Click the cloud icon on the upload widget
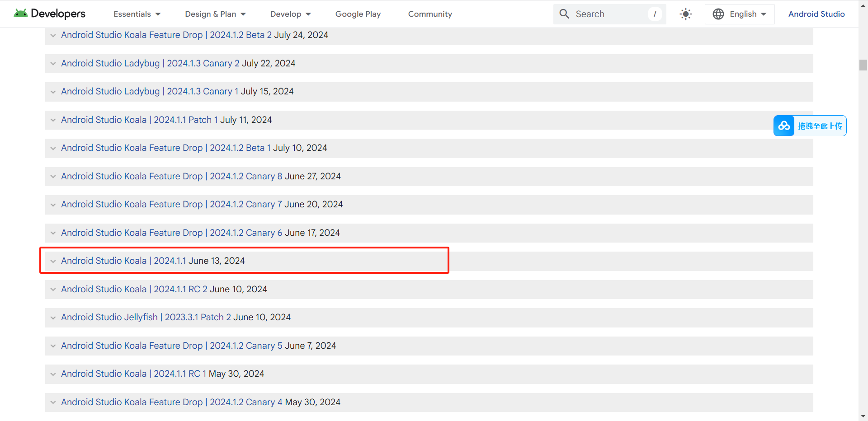Viewport: 868px width, 421px height. tap(784, 126)
